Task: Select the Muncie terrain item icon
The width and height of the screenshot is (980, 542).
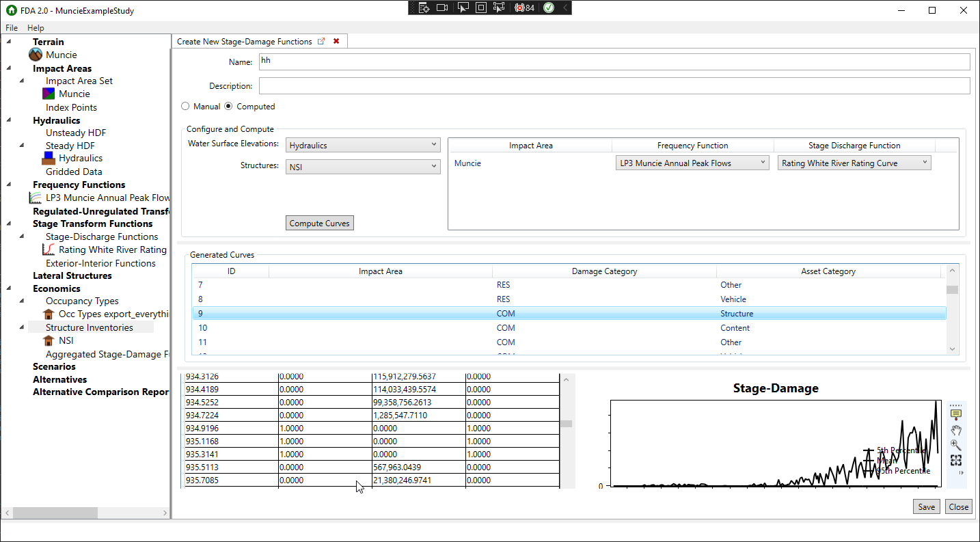Action: 34,55
